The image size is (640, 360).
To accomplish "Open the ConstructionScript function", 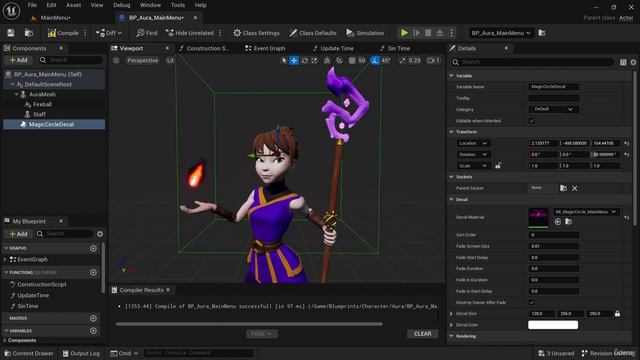I will point(42,284).
